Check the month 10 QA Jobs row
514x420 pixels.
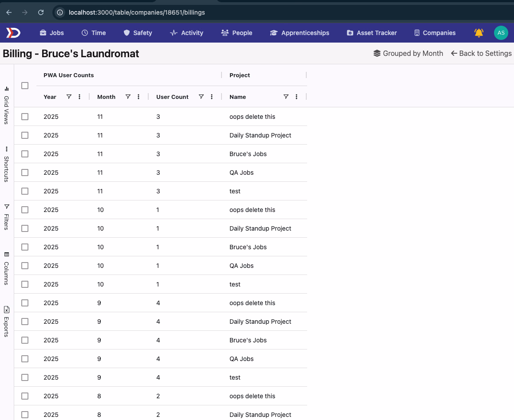25,266
